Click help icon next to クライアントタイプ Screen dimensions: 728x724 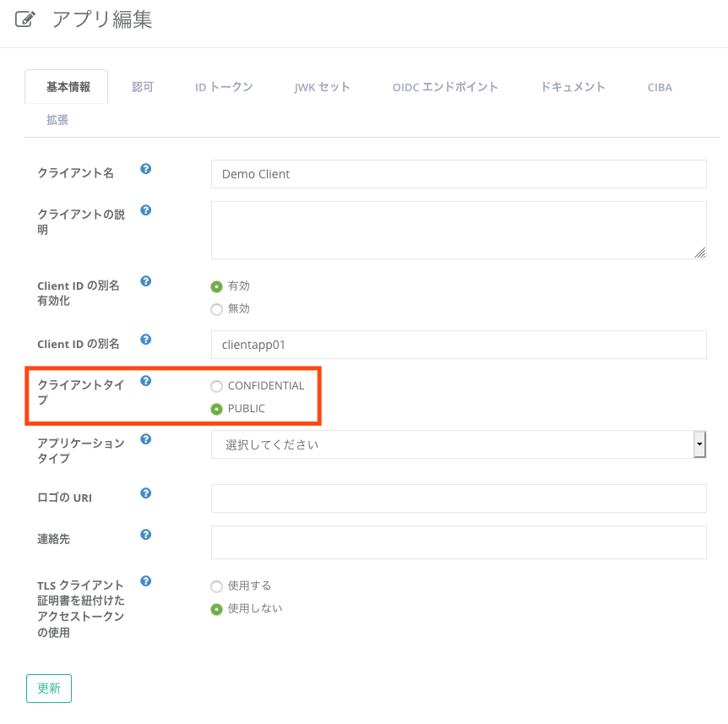pyautogui.click(x=145, y=381)
